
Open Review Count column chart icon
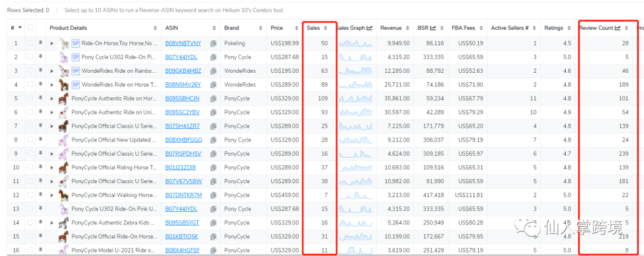[617, 29]
